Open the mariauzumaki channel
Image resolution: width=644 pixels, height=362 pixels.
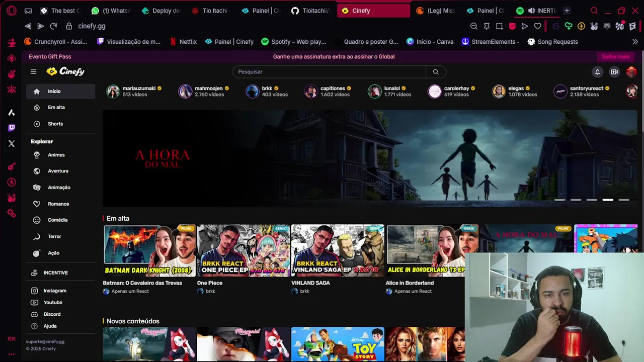point(134,91)
